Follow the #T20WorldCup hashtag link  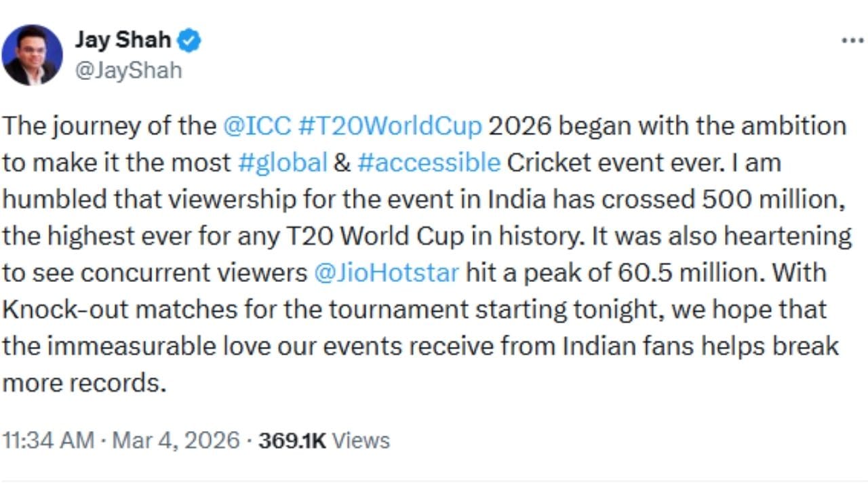[390, 127]
